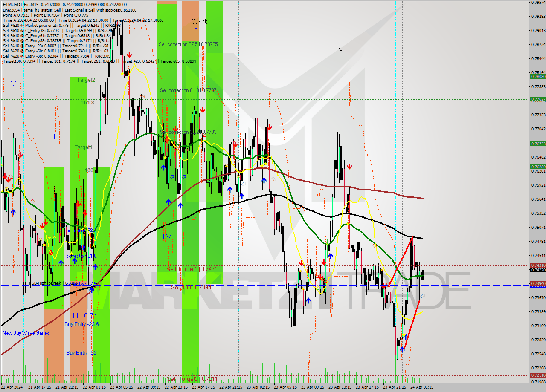Click the red 0.73940 price tag
This screenshot has width=546, height=392.
pyautogui.click(x=537, y=283)
